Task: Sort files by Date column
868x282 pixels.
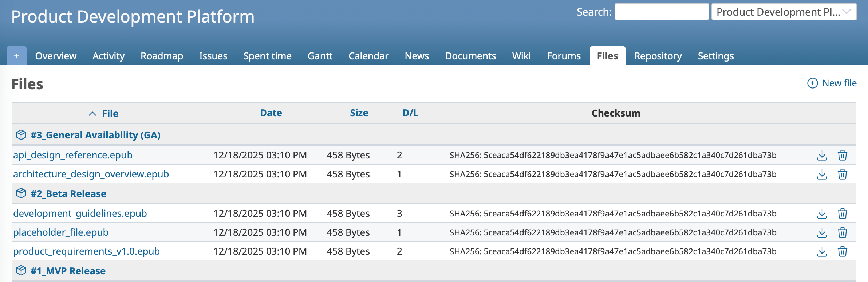Action: click(271, 113)
